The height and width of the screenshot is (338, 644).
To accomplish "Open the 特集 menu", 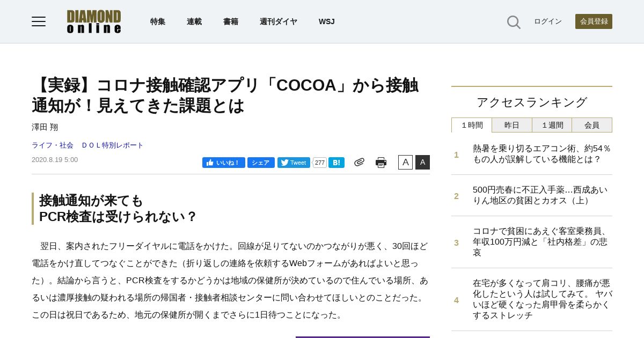I will pos(158,21).
